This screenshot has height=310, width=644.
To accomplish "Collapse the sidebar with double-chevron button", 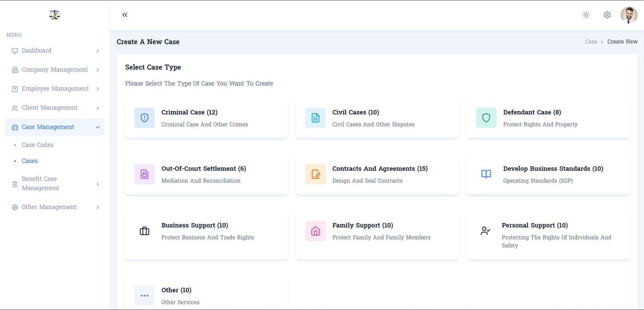I will coord(125,15).
